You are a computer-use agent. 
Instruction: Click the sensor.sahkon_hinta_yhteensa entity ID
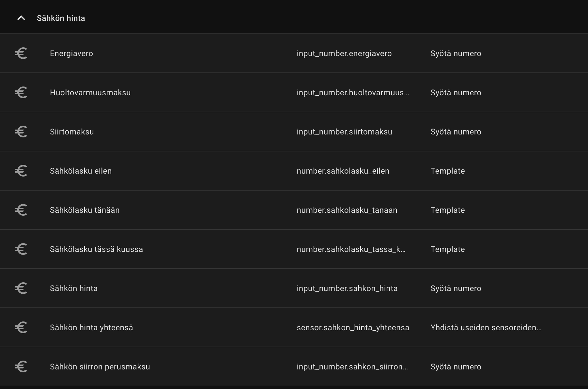click(353, 328)
